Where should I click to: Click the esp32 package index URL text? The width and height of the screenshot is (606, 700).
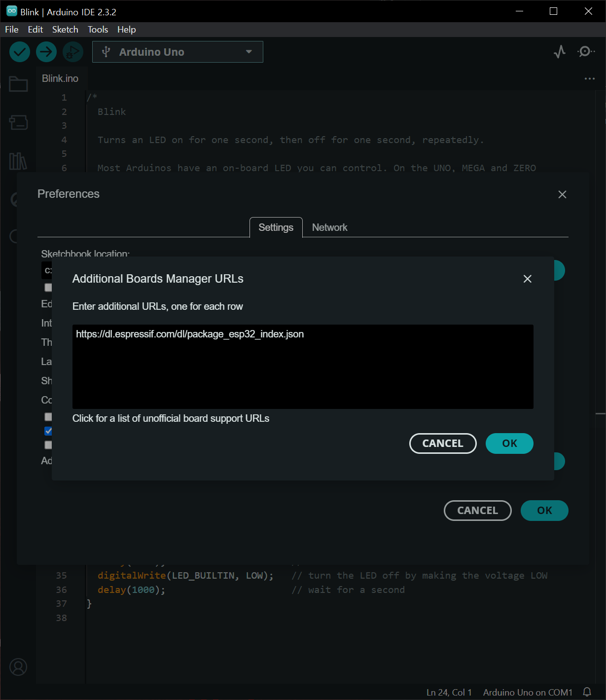(190, 334)
